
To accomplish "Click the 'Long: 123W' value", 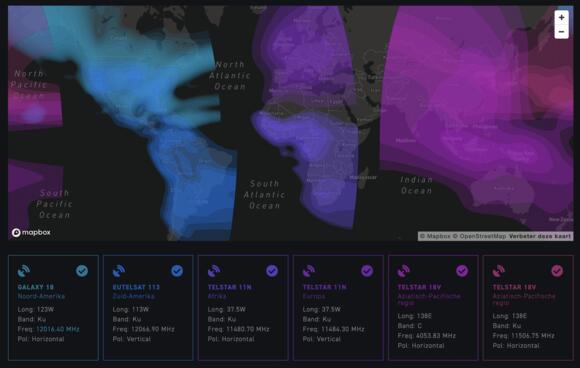I will pos(36,309).
